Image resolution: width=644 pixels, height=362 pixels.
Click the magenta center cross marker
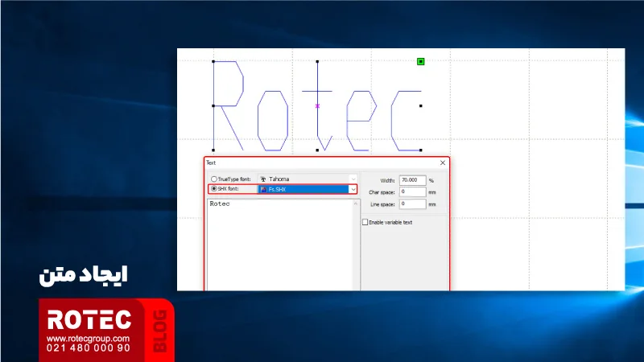point(317,106)
